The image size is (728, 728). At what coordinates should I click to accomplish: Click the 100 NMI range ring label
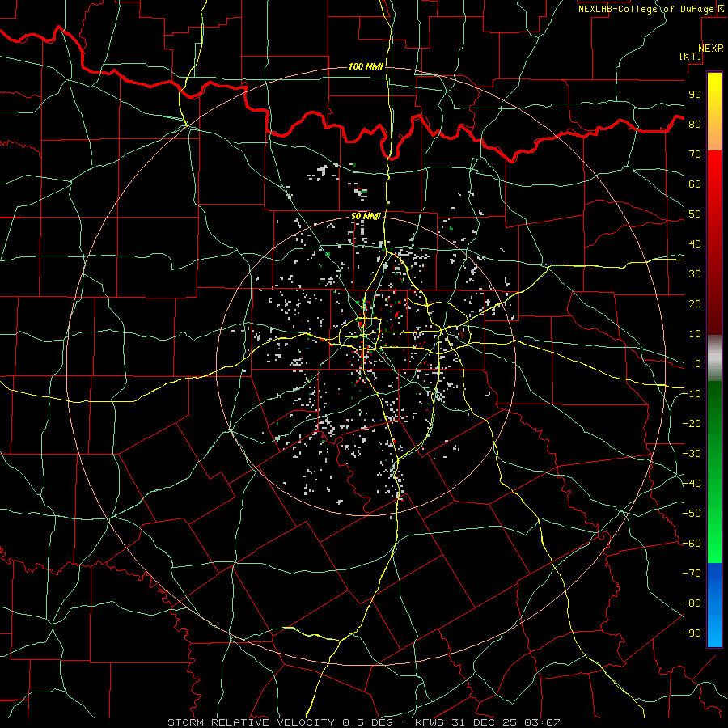coord(366,66)
